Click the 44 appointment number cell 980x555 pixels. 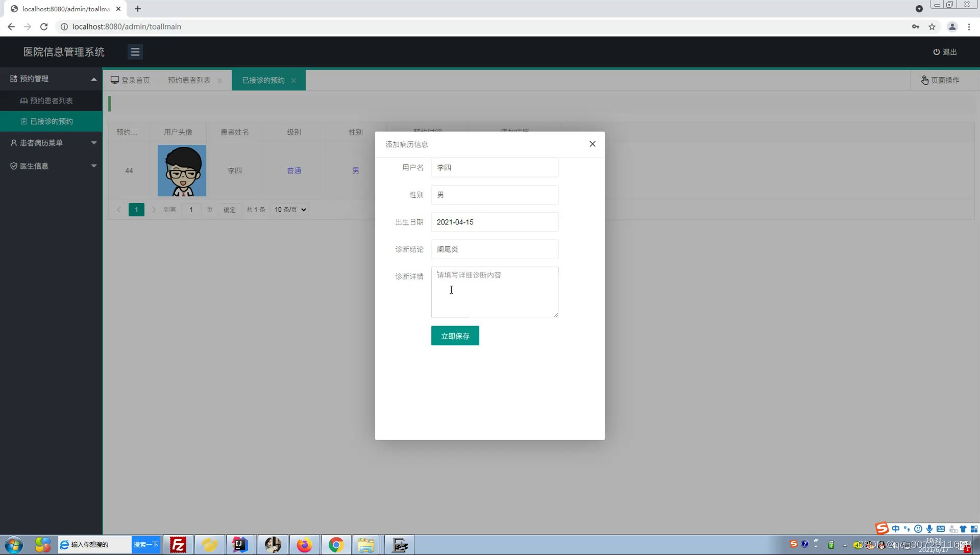click(129, 170)
